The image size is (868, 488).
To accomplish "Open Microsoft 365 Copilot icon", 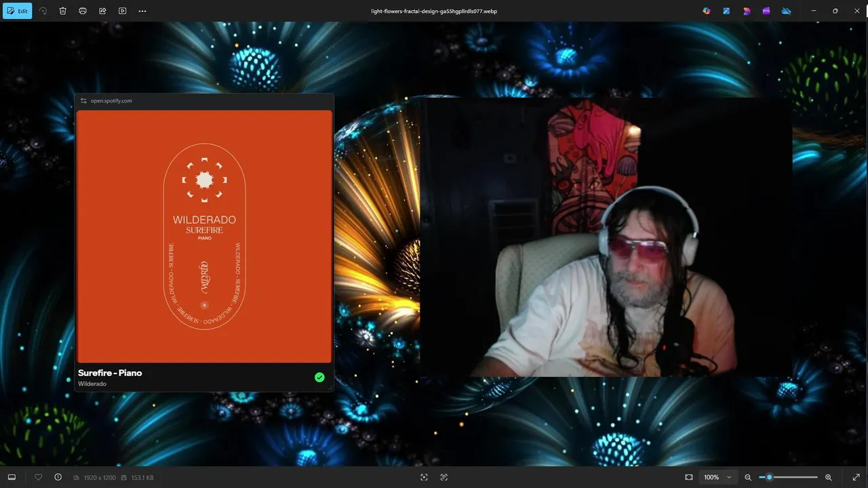I will pyautogui.click(x=707, y=11).
